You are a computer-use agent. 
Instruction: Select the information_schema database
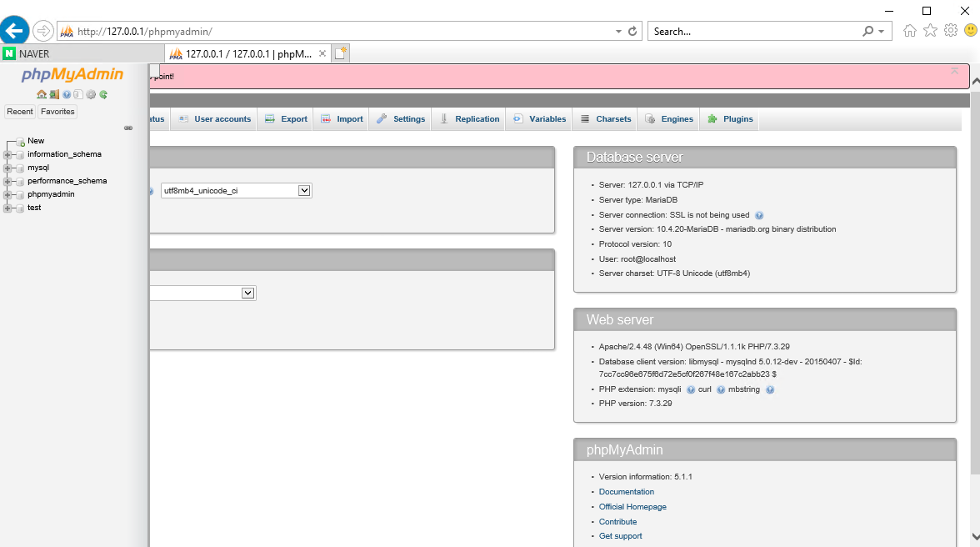(64, 154)
